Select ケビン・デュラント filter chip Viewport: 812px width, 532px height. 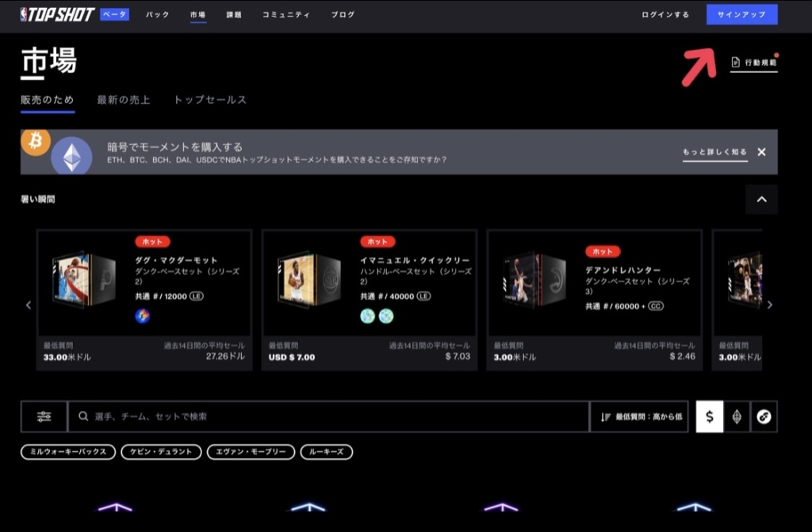click(161, 452)
